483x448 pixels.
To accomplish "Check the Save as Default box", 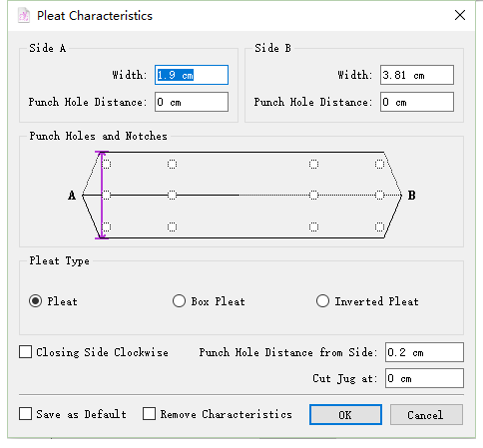I will click(x=26, y=414).
